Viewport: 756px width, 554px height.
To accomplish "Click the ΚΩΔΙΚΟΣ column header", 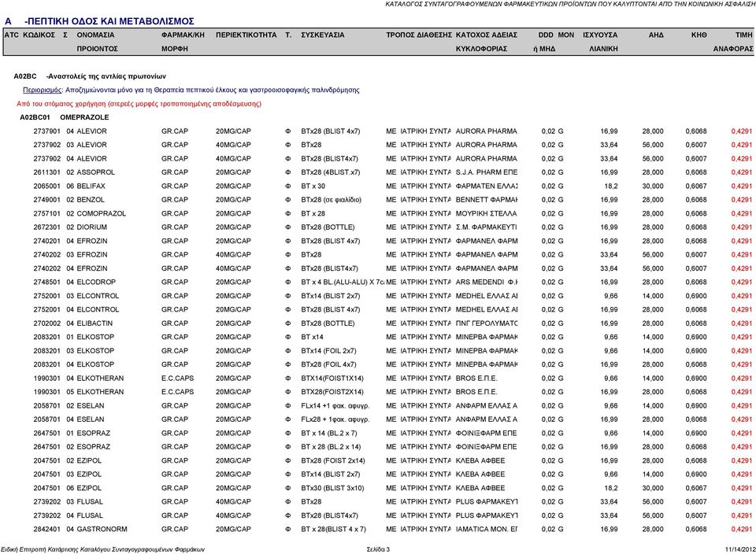I will [39, 35].
